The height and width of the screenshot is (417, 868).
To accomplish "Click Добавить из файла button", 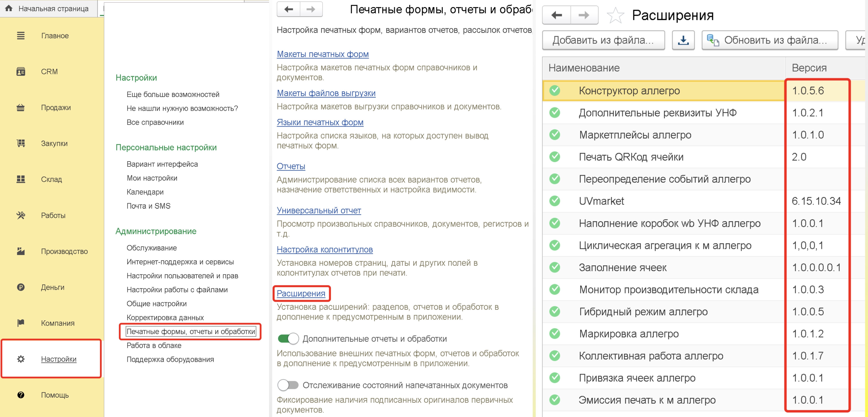I will coord(604,40).
